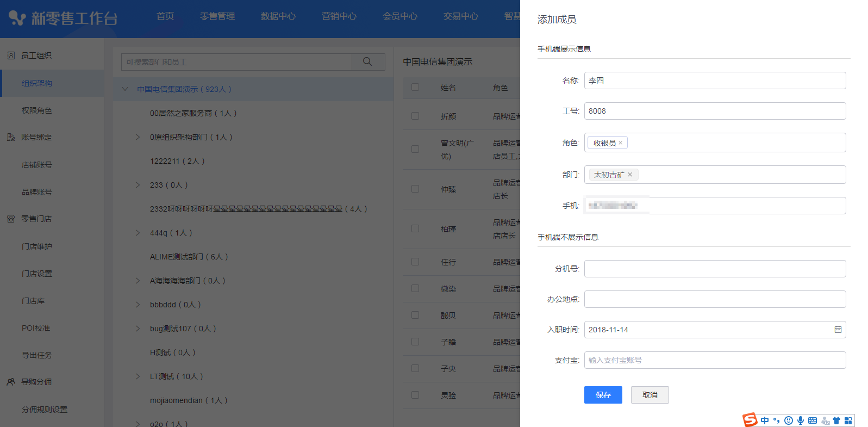
Task: Open the Sogou skin shirt icon
Action: pyautogui.click(x=836, y=420)
